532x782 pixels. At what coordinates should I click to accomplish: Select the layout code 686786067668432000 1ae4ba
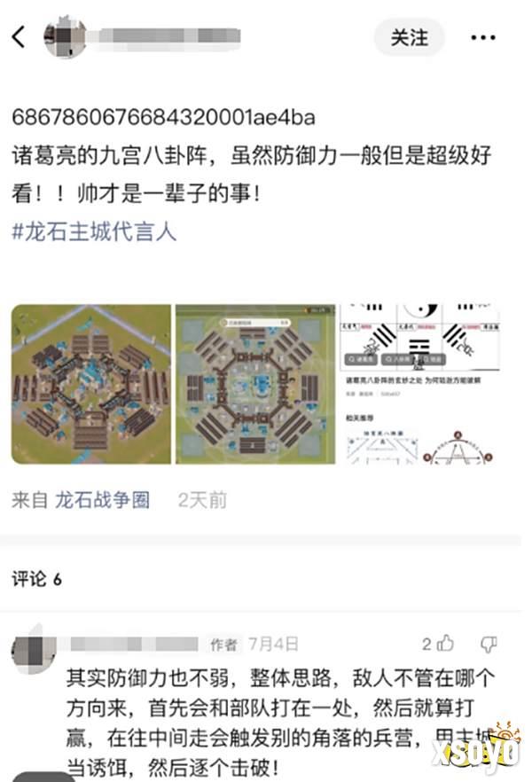click(163, 118)
